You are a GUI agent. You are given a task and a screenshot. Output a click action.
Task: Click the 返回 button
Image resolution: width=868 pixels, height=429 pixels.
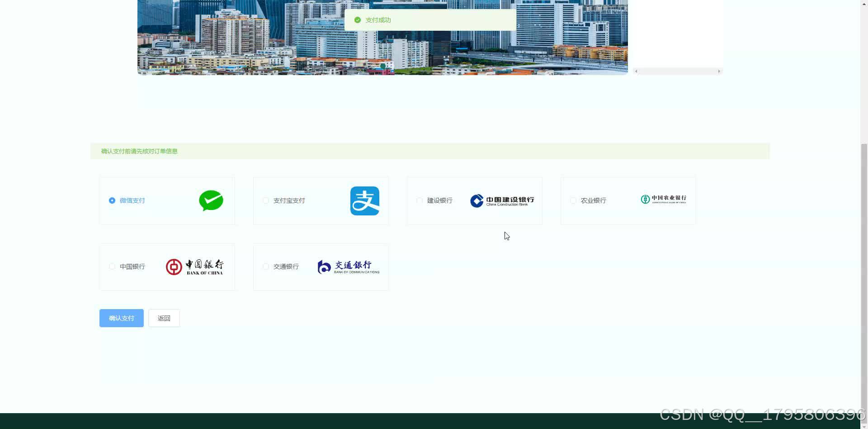pos(164,318)
